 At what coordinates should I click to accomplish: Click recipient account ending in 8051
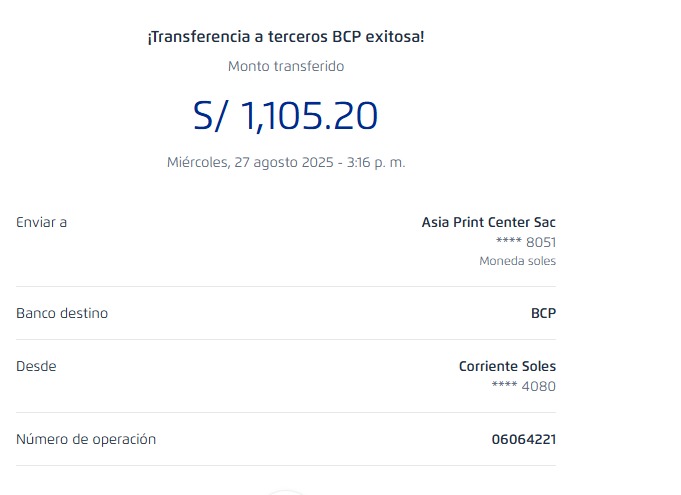[526, 242]
